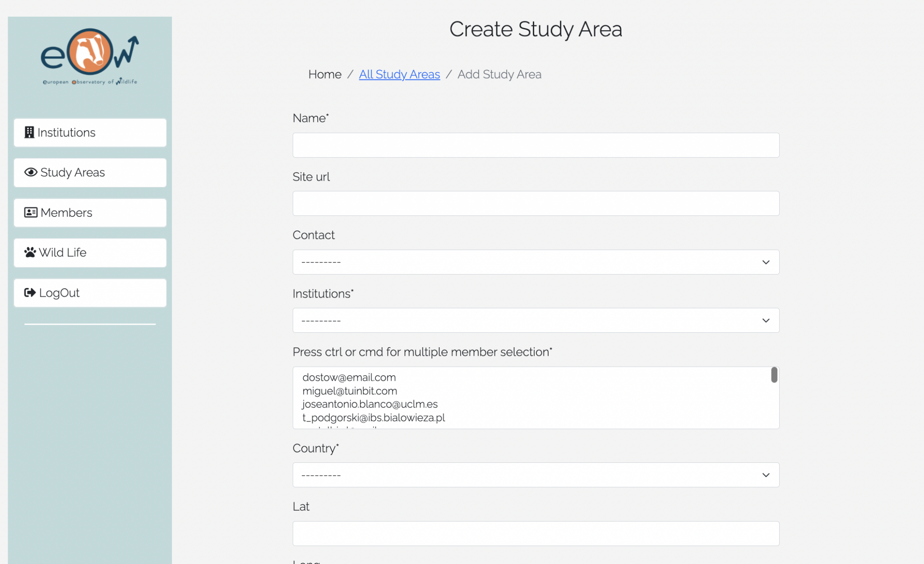
Task: Click the Contact dropdown chevron arrow
Action: click(765, 262)
